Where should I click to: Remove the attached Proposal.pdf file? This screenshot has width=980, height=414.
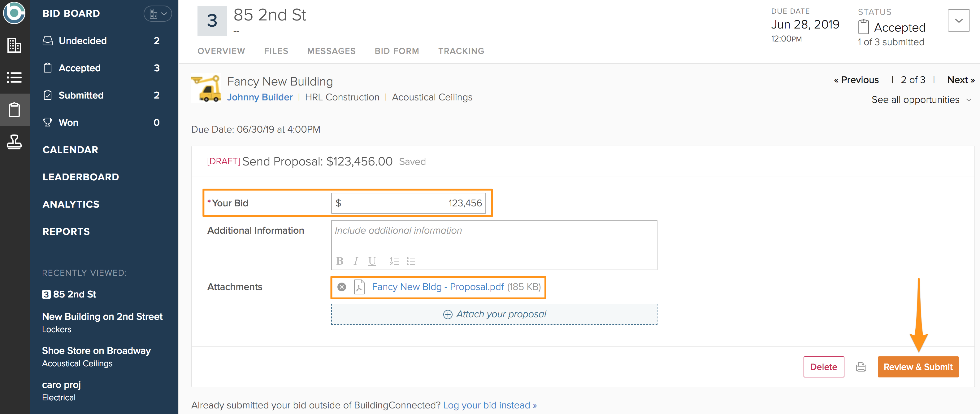[x=342, y=287]
